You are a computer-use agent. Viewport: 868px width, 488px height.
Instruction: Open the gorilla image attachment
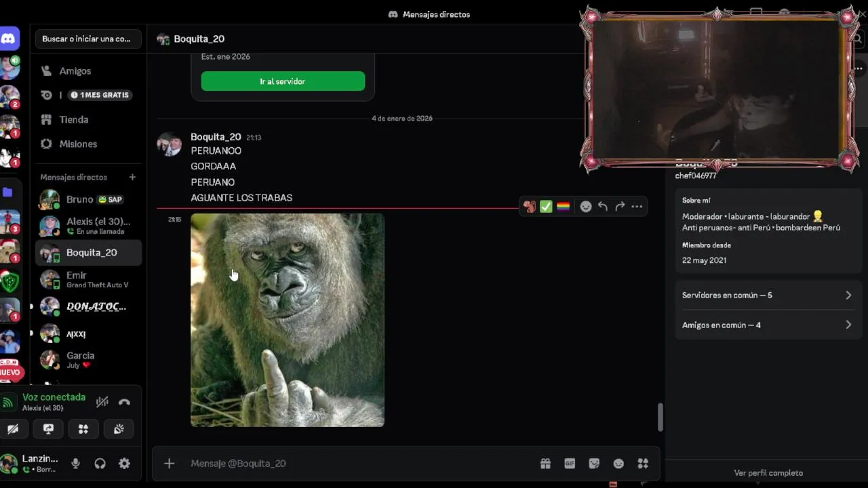[x=288, y=320]
